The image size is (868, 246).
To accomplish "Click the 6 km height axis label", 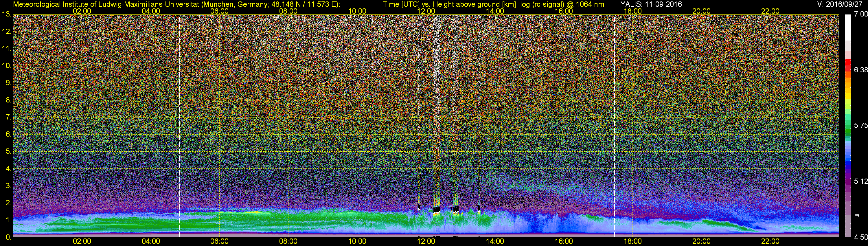I will [8, 134].
